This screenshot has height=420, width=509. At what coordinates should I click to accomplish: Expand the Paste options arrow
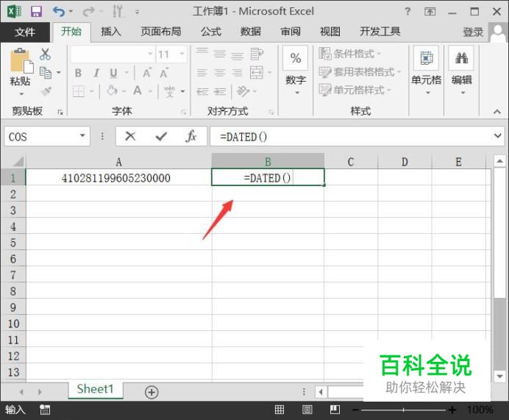click(21, 94)
